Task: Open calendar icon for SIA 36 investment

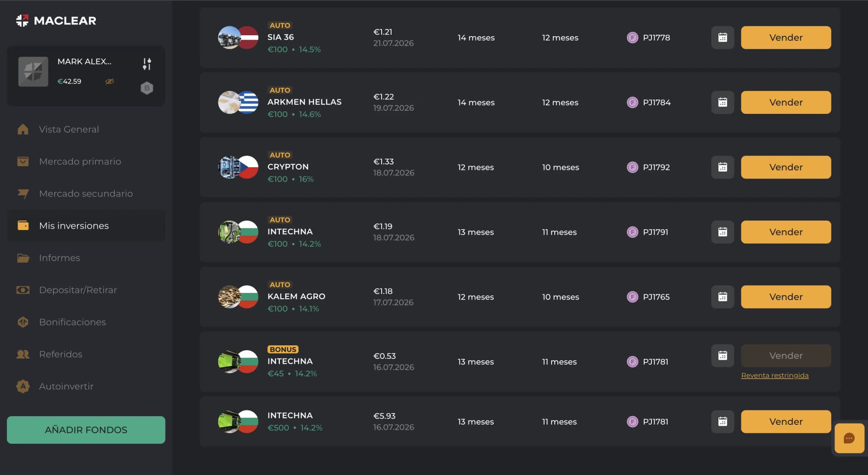Action: tap(722, 38)
